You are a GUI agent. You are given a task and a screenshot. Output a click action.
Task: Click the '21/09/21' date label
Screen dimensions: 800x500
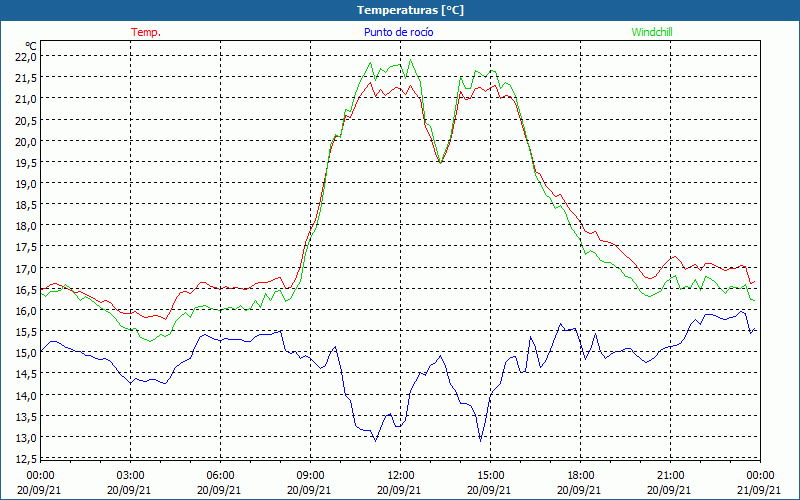(759, 490)
